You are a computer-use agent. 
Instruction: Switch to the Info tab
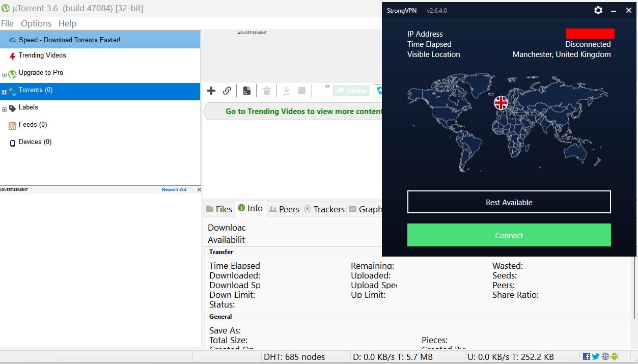click(x=250, y=208)
